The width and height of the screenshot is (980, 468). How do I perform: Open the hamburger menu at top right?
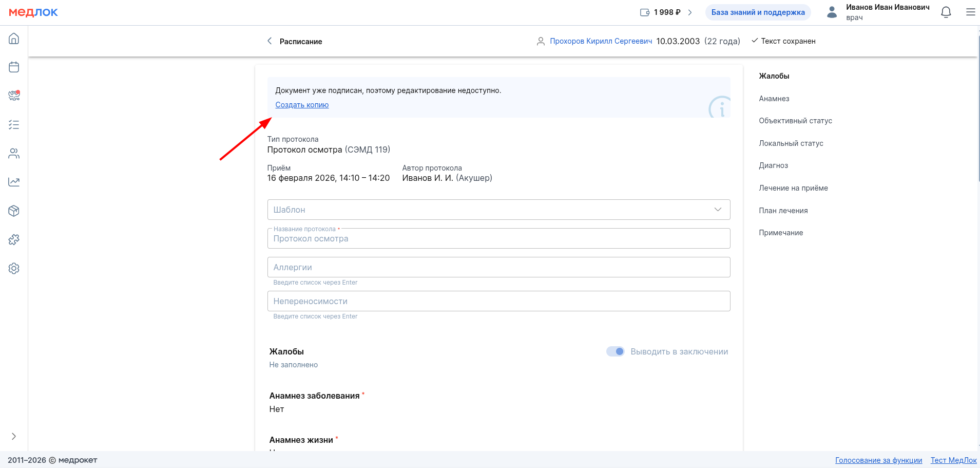click(970, 12)
